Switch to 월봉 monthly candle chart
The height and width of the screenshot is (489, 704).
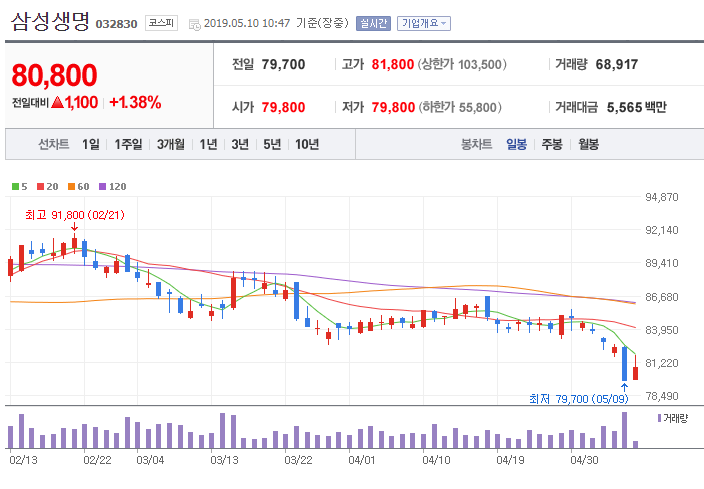pos(588,144)
